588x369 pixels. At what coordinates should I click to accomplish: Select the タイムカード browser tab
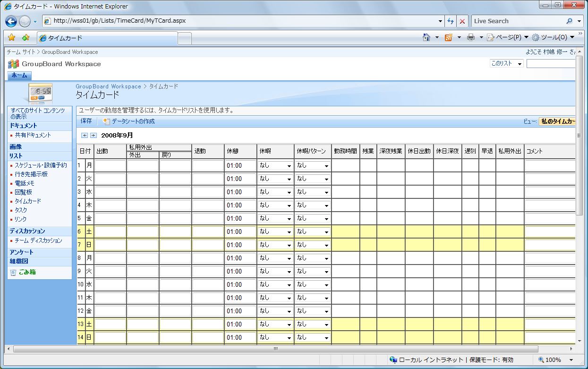[x=108, y=38]
